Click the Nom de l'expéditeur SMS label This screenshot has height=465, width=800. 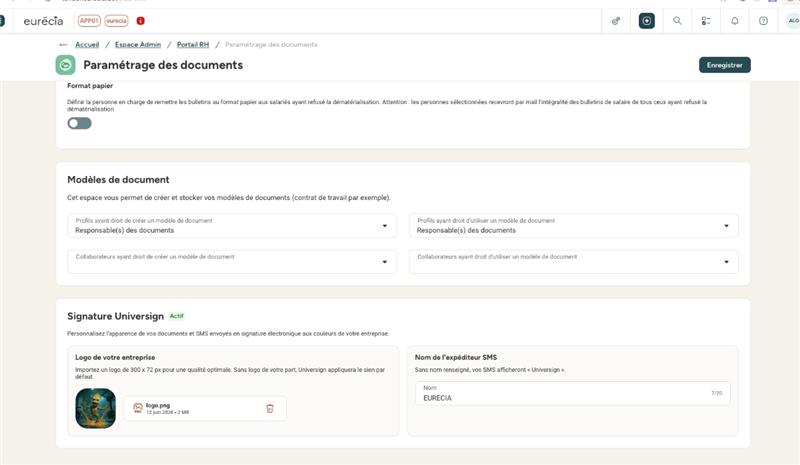coord(456,357)
